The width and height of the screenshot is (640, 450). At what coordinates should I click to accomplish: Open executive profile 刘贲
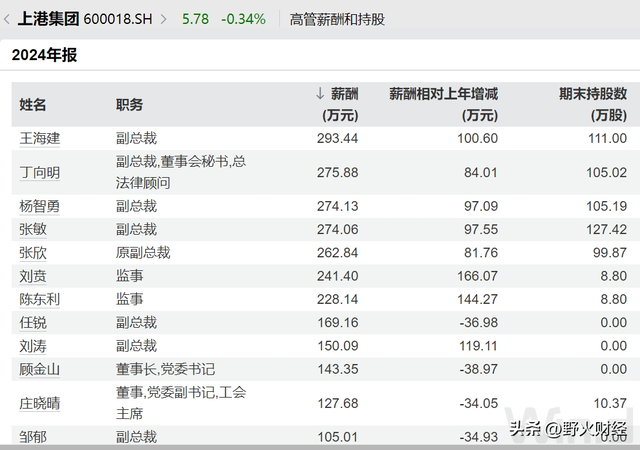coord(33,276)
